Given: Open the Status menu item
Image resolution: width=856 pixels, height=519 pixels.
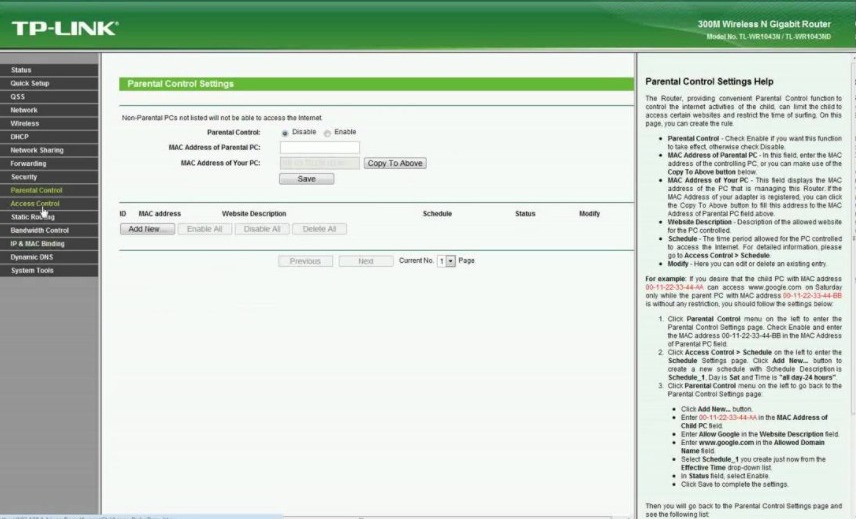Looking at the screenshot, I should click(21, 70).
